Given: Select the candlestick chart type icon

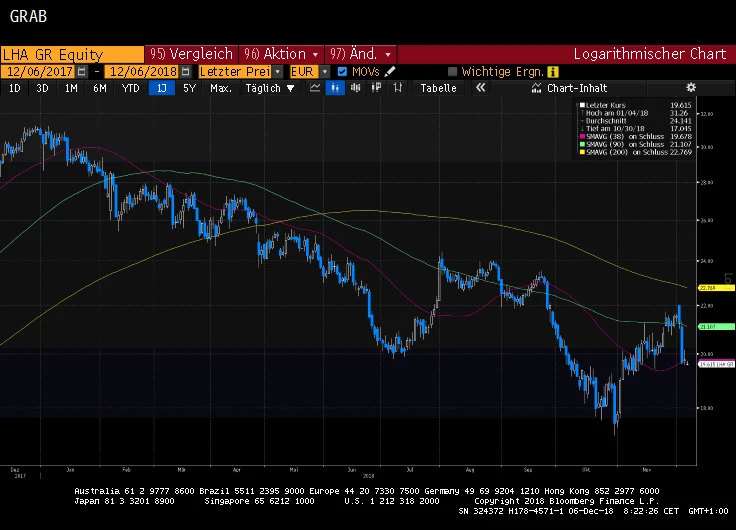Looking at the screenshot, I should tap(336, 88).
